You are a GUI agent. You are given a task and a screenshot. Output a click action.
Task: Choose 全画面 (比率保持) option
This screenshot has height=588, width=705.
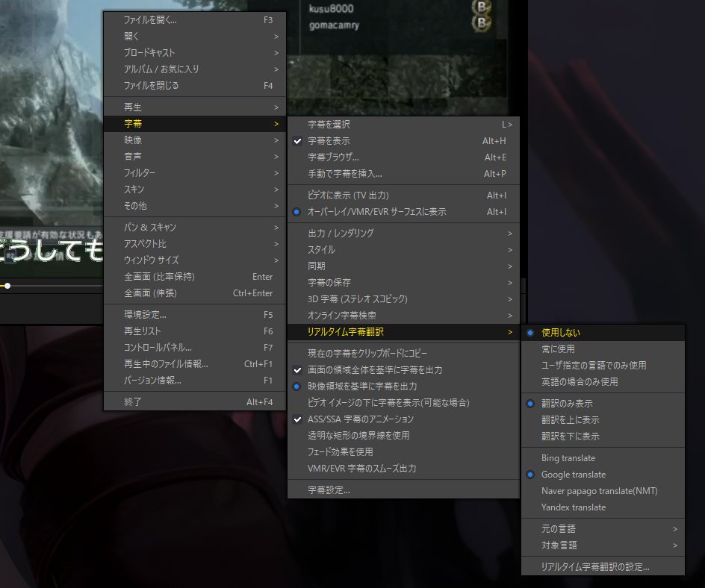[x=195, y=277]
